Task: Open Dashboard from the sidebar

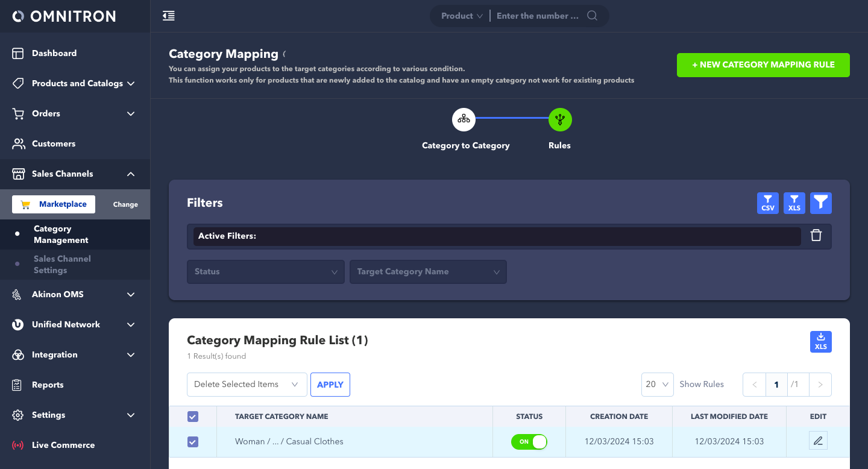Action: pyautogui.click(x=54, y=53)
